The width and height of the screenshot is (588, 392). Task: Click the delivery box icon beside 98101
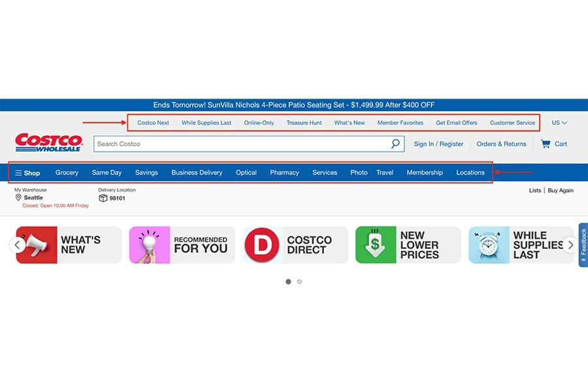[x=103, y=198]
